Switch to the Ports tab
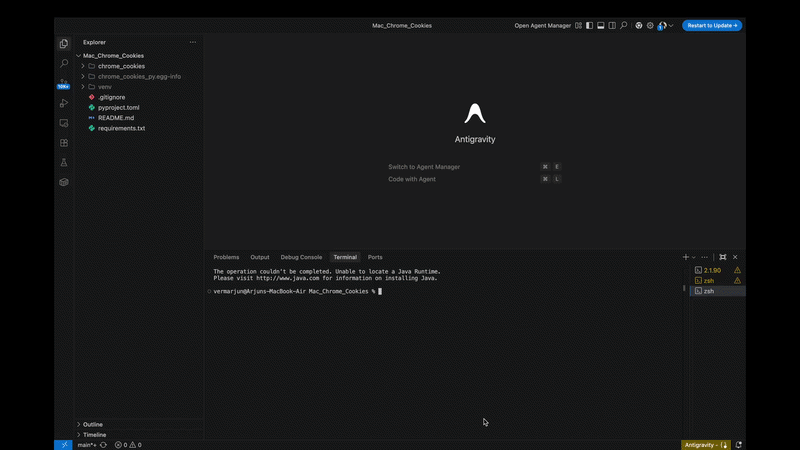Screen dimensions: 800x450 click(x=375, y=257)
